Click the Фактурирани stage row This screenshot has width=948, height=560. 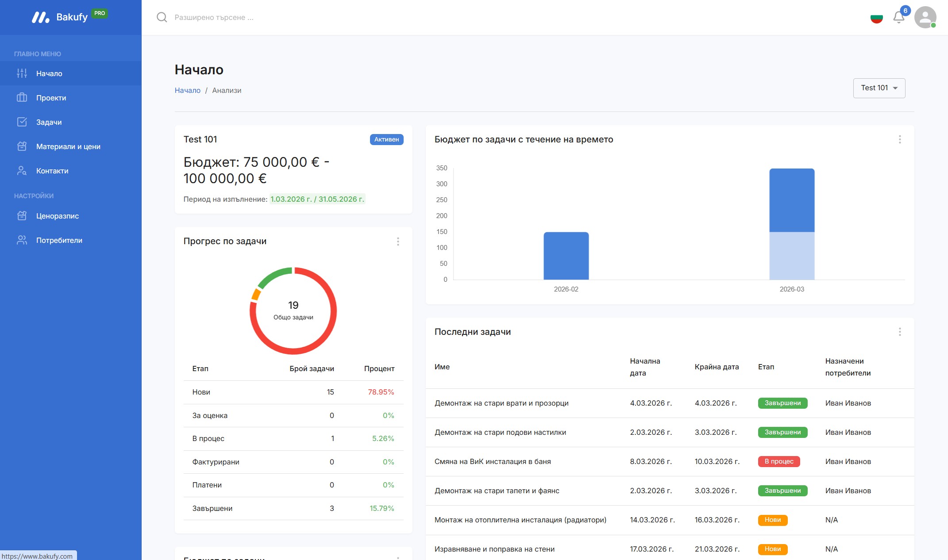[x=293, y=462]
